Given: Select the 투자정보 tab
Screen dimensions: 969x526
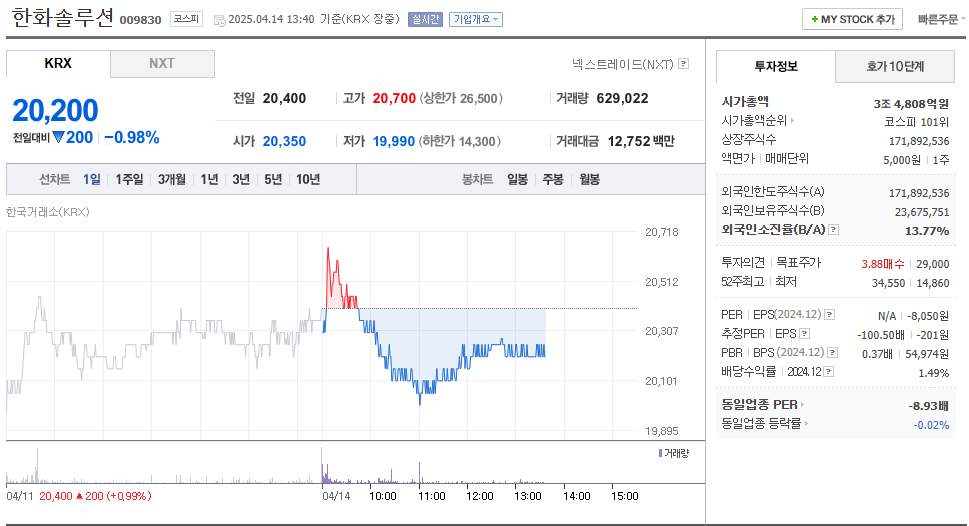Looking at the screenshot, I should (776, 67).
